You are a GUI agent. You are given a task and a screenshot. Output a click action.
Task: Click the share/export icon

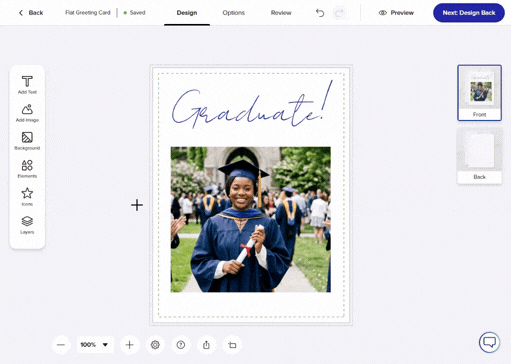(206, 345)
